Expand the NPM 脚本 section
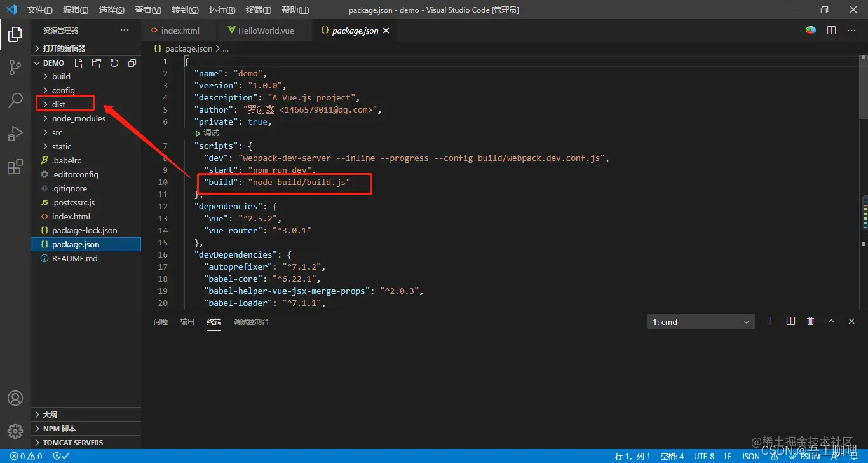Image resolution: width=868 pixels, height=463 pixels. click(86, 429)
